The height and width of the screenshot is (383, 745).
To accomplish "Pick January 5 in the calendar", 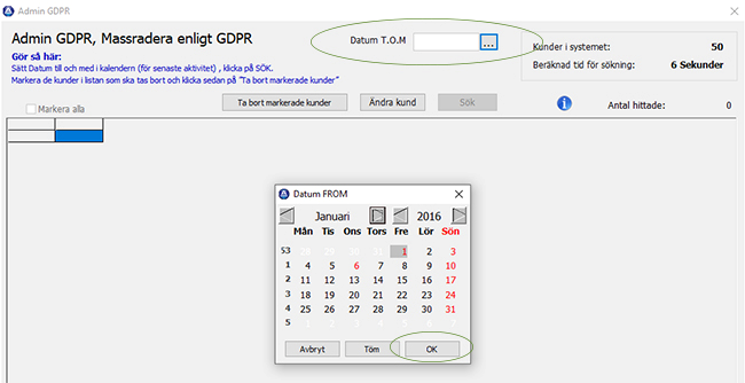I will [x=332, y=266].
